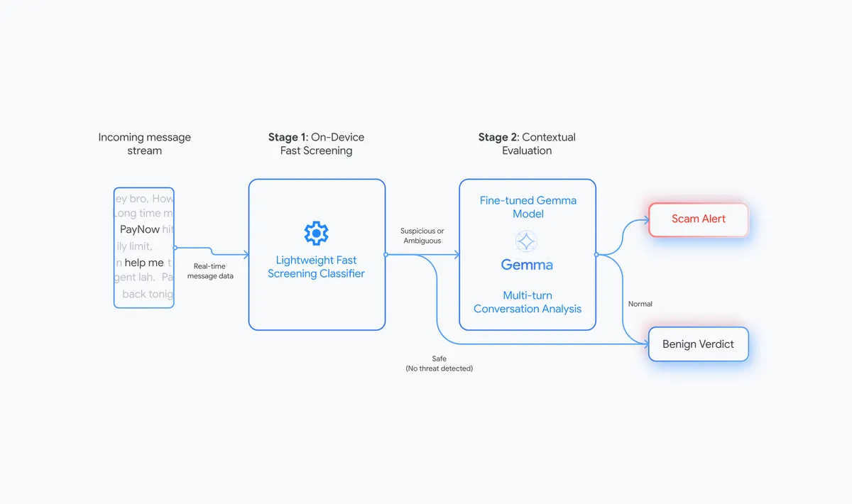This screenshot has height=504, width=852.
Task: Click the 'help me' text in phone
Action: coord(144,263)
